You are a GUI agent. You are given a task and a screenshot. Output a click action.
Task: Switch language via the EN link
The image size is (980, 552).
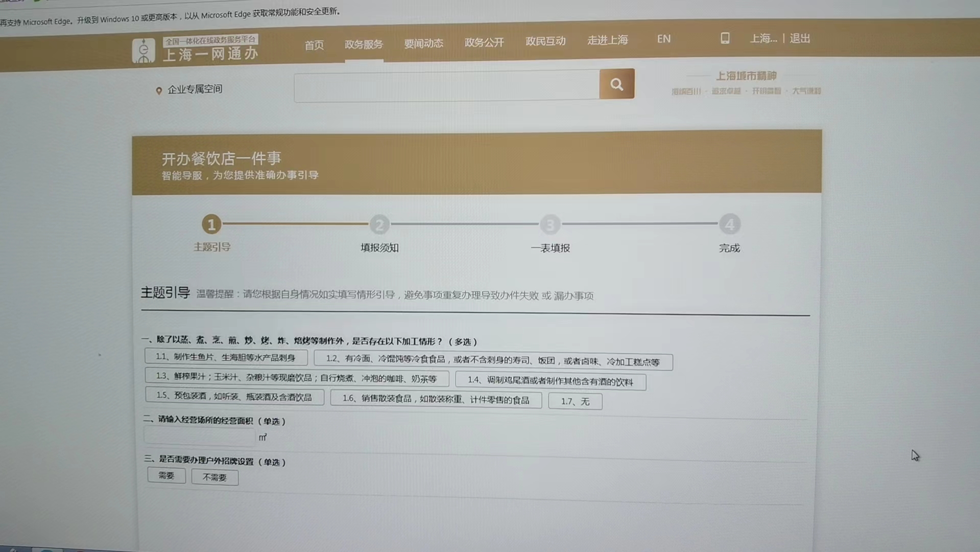[x=663, y=39]
